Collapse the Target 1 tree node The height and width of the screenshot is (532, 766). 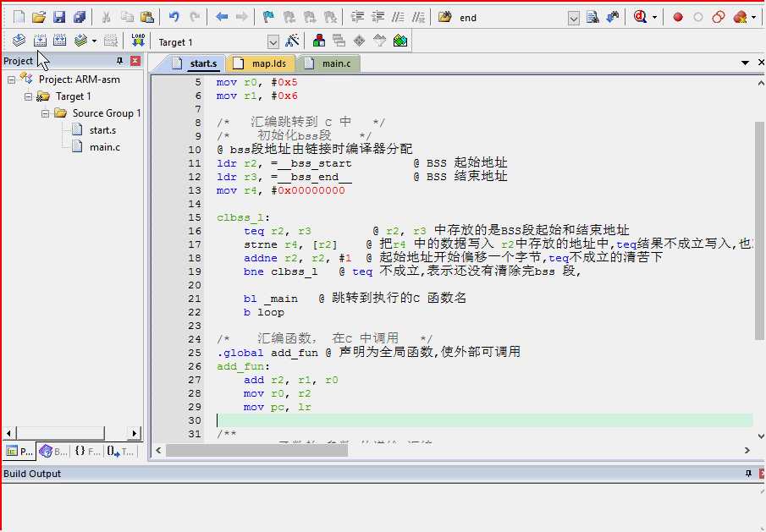click(x=28, y=96)
